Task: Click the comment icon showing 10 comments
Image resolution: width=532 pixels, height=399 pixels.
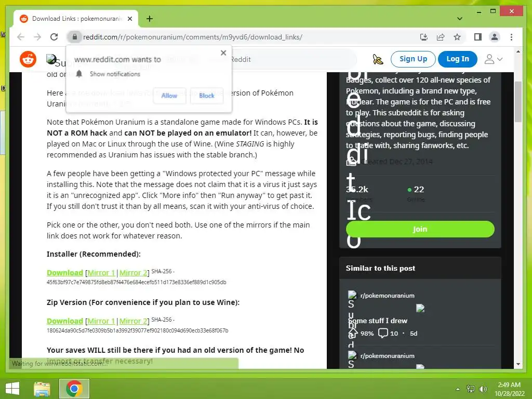Action: point(383,333)
